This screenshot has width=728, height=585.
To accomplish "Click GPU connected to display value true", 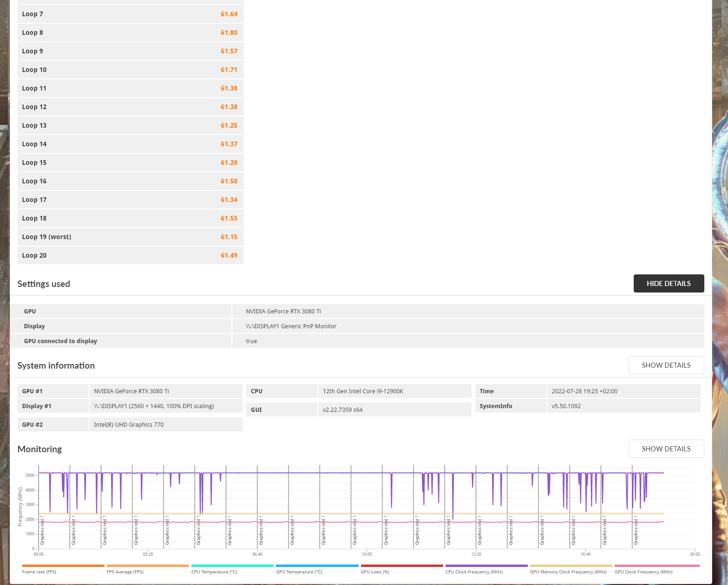I will 251,341.
